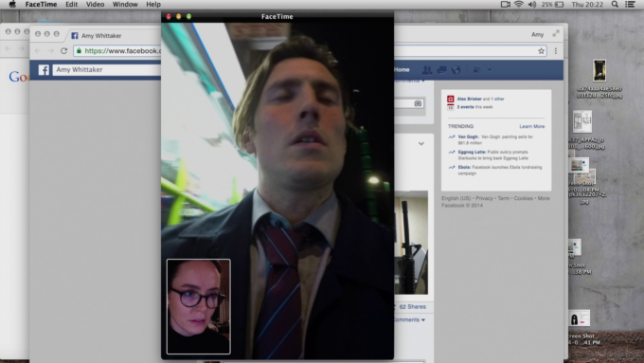Open Facebook notifications globe icon

click(x=456, y=70)
